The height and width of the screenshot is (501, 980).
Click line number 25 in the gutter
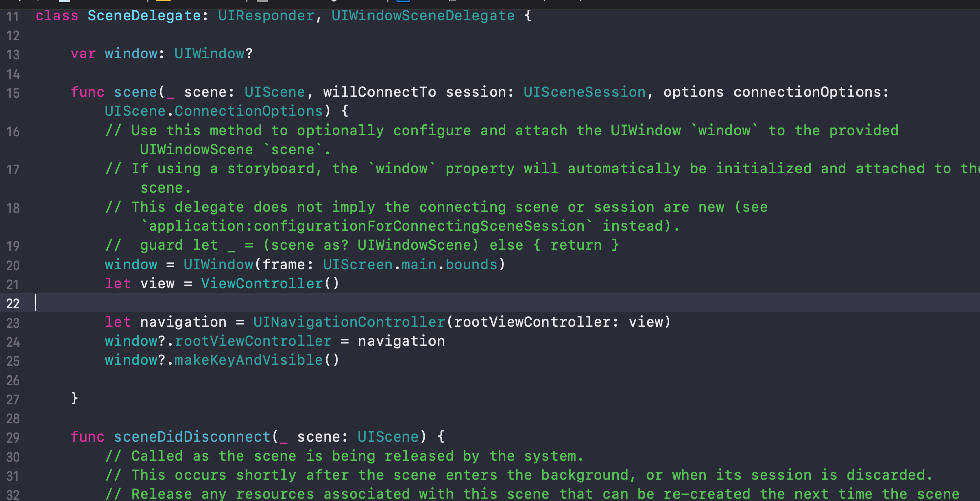click(13, 361)
